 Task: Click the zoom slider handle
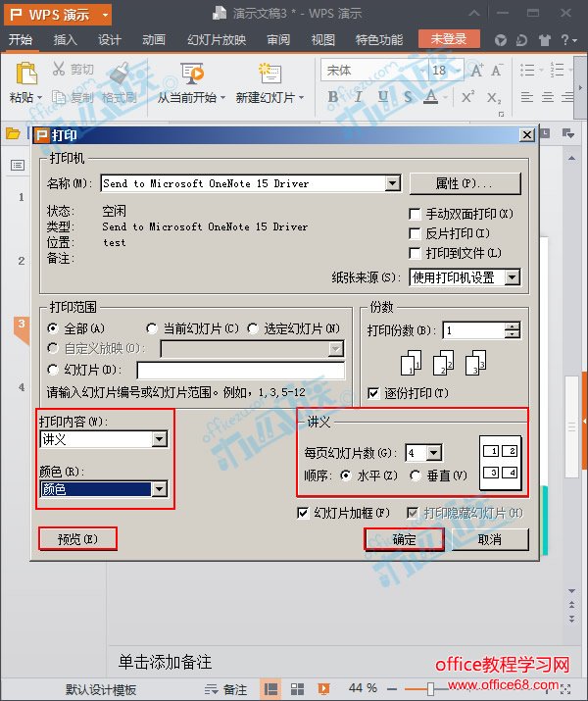tap(430, 689)
